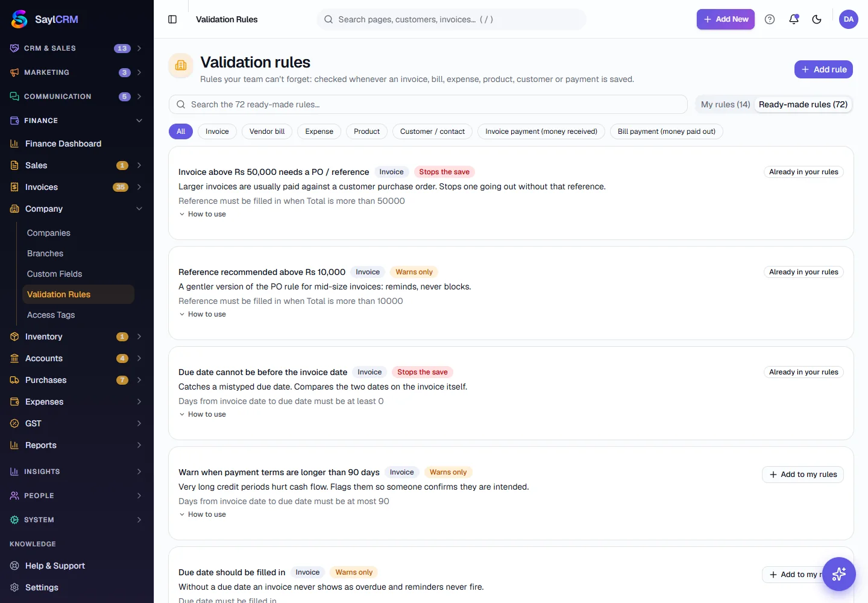Click the Inventory box icon
The width and height of the screenshot is (868, 603).
(x=14, y=336)
